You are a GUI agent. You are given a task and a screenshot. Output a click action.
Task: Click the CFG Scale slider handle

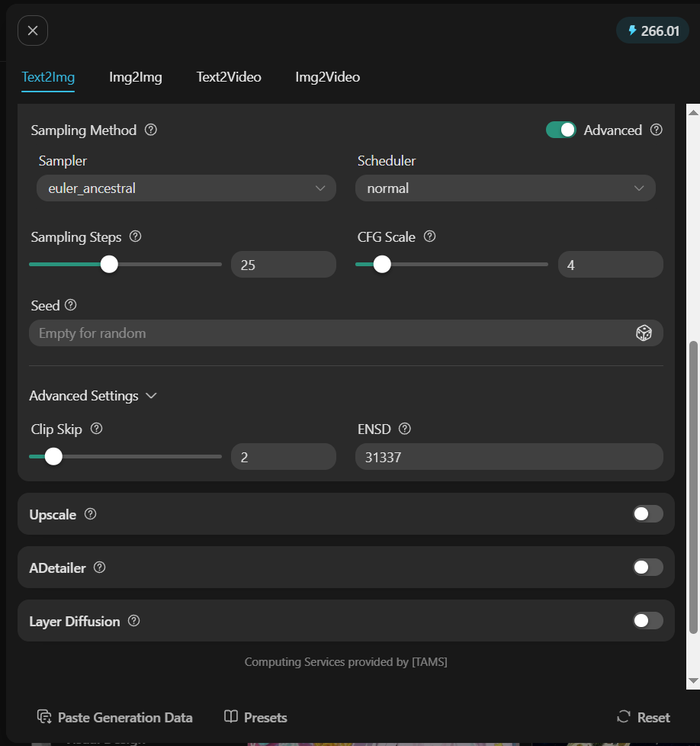382,264
